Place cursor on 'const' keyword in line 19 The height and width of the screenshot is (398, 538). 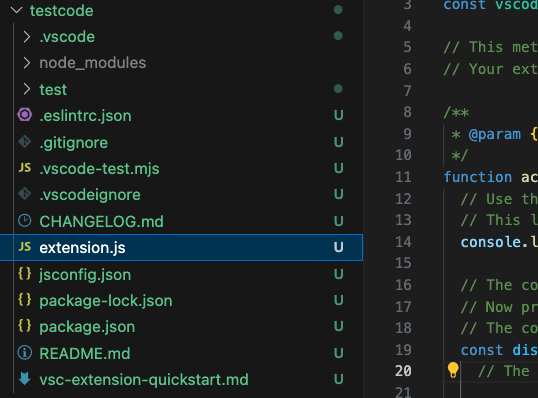pyautogui.click(x=482, y=350)
